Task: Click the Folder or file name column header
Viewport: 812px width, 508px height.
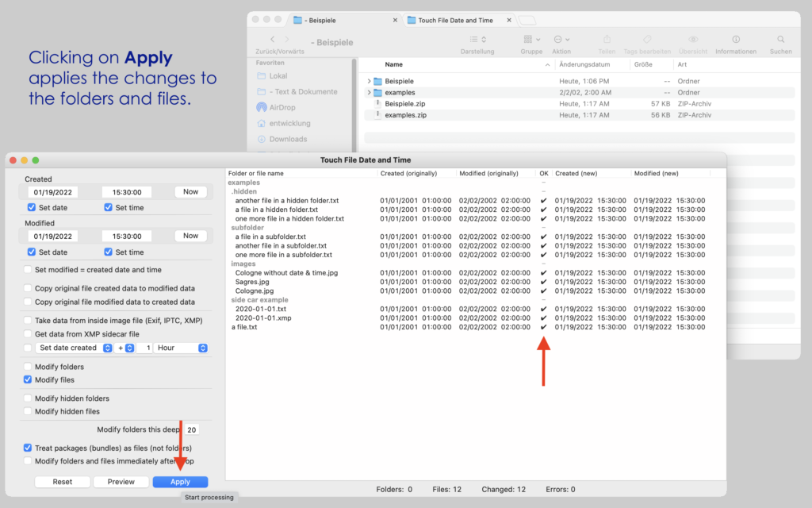Action: pyautogui.click(x=256, y=174)
